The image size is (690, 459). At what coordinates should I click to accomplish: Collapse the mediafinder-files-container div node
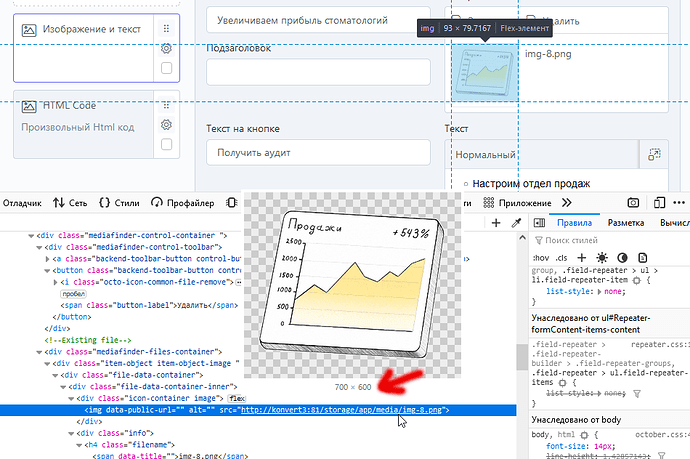coord(39,352)
